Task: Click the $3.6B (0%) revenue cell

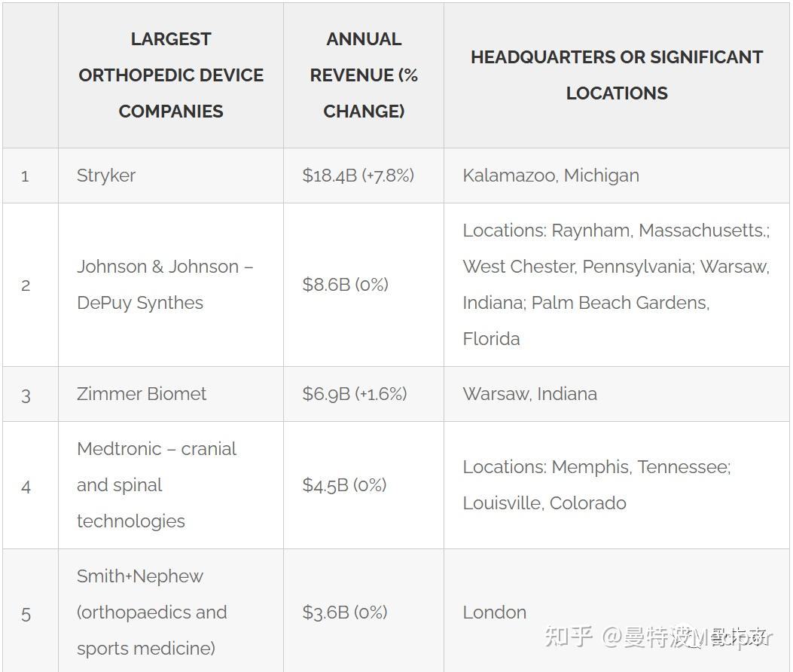Action: point(344,612)
